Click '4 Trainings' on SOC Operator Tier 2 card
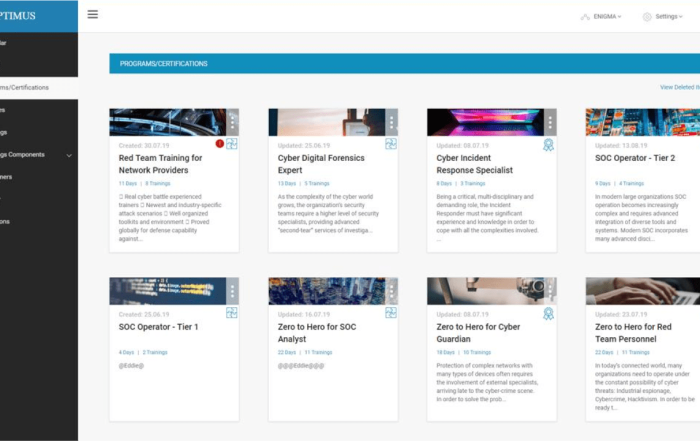The width and height of the screenshot is (700, 441). click(631, 183)
